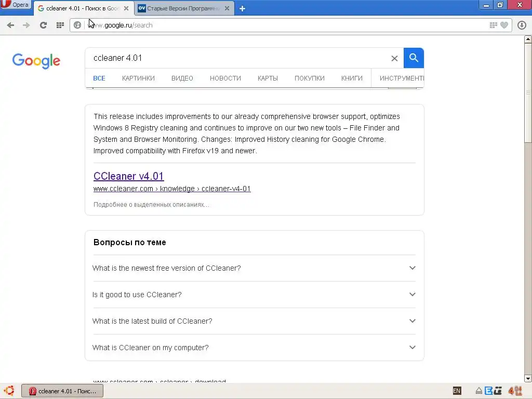Open the ИНСТРУМЕНТЫ search tools
This screenshot has height=399, width=532.
(402, 78)
